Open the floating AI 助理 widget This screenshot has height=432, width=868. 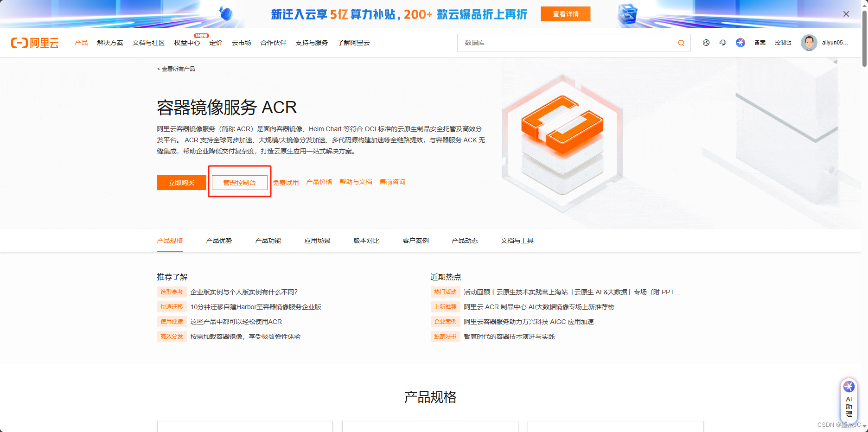pyautogui.click(x=849, y=400)
